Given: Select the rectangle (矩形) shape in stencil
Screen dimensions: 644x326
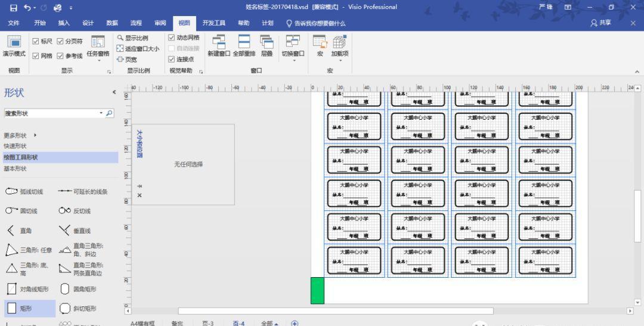Looking at the screenshot, I should (12, 308).
